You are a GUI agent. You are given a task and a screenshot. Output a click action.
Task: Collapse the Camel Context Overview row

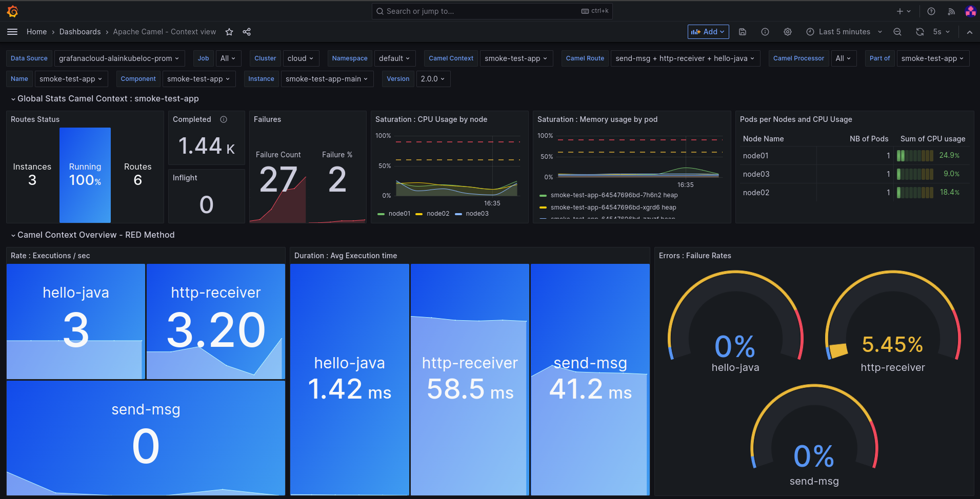pos(93,235)
